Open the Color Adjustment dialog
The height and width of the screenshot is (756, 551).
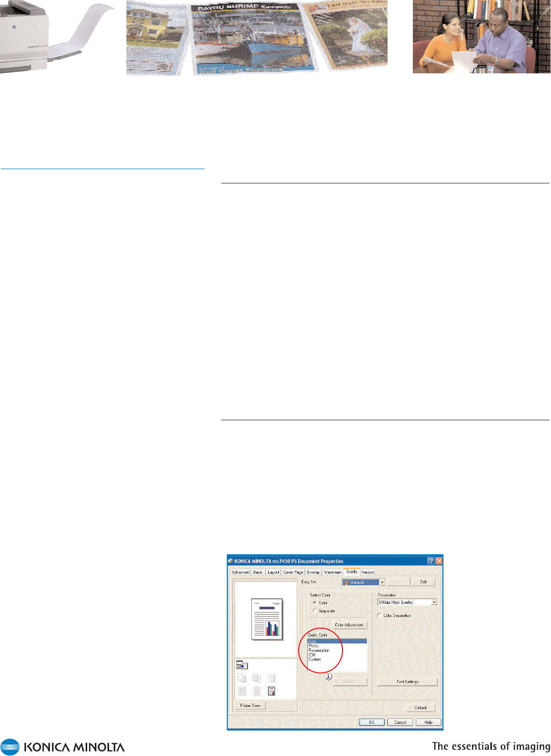350,625
